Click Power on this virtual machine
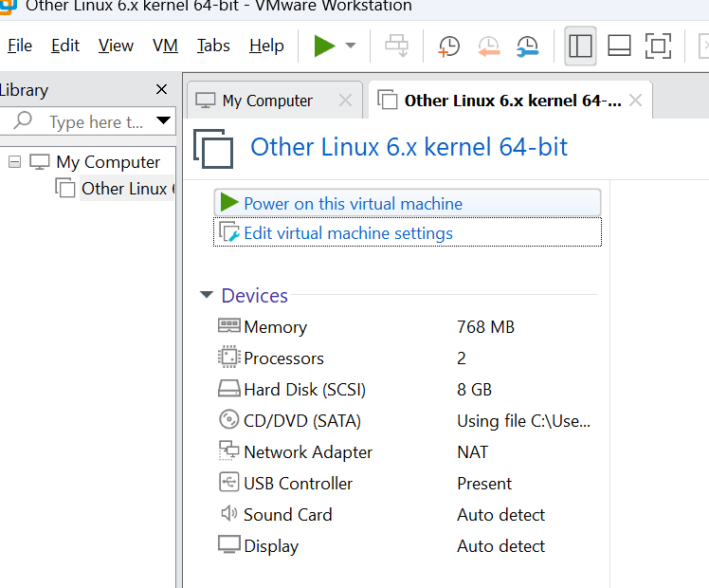This screenshot has height=588, width=709. [x=353, y=203]
